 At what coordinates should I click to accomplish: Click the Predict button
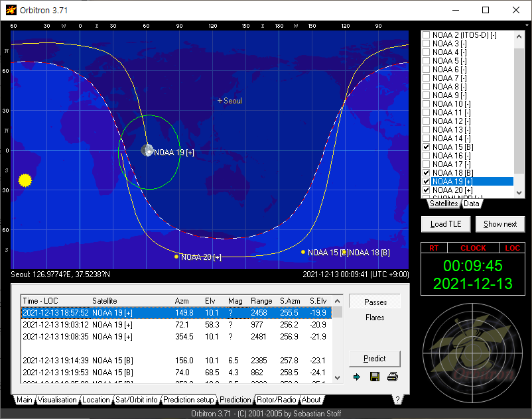375,359
